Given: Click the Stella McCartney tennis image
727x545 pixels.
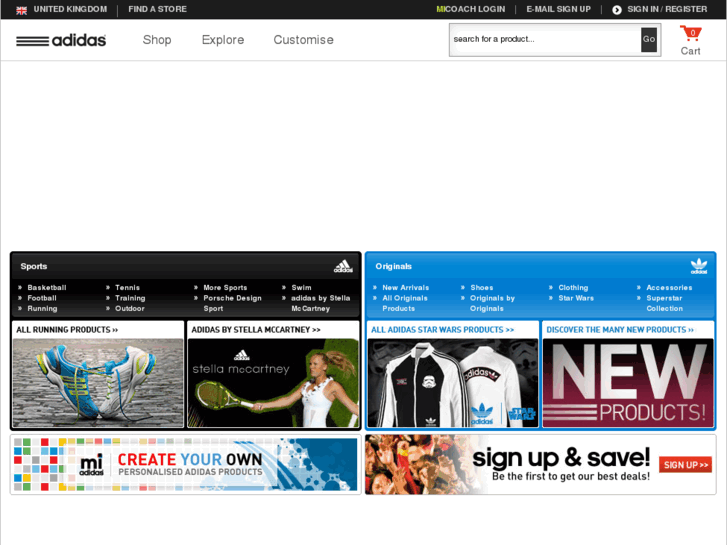Looking at the screenshot, I should [273, 383].
